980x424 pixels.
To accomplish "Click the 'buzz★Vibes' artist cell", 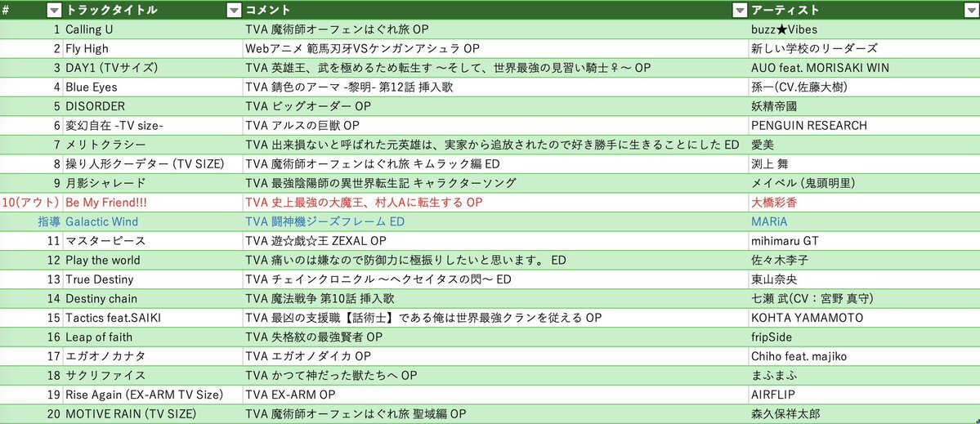I will (864, 29).
